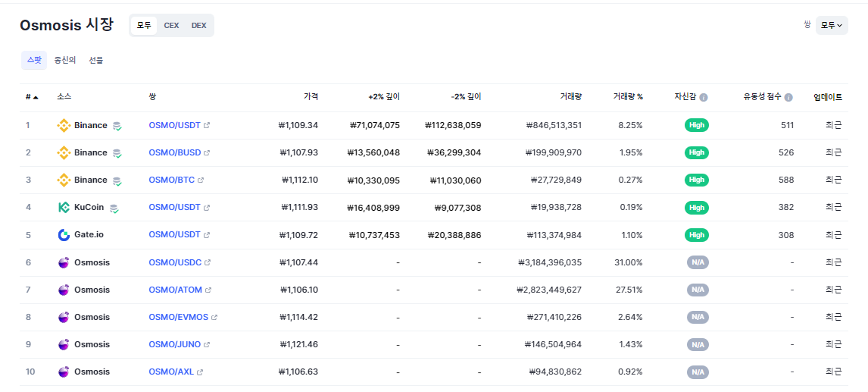Sort by the 거래량 % column header
Image resolution: width=868 pixels, height=392 pixels.
point(628,97)
